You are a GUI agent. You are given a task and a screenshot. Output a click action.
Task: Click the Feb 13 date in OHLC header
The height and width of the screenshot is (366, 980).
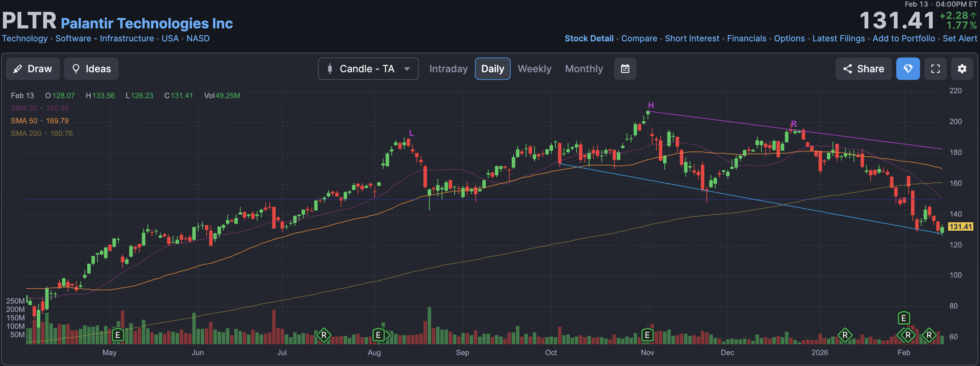(x=22, y=96)
